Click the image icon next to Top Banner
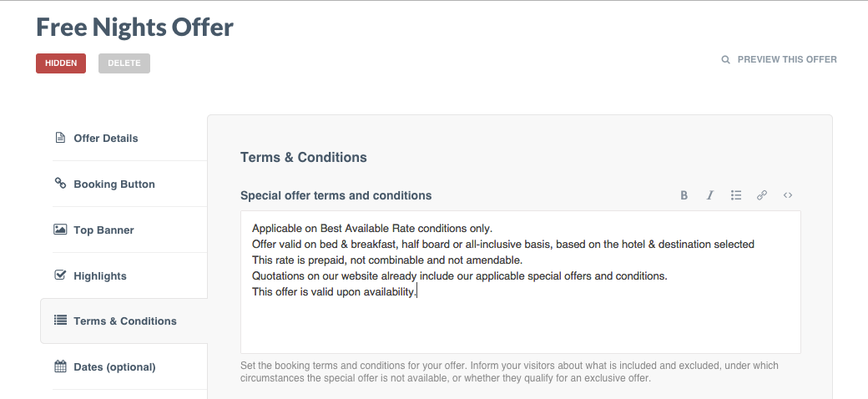This screenshot has width=868, height=399. 60,230
